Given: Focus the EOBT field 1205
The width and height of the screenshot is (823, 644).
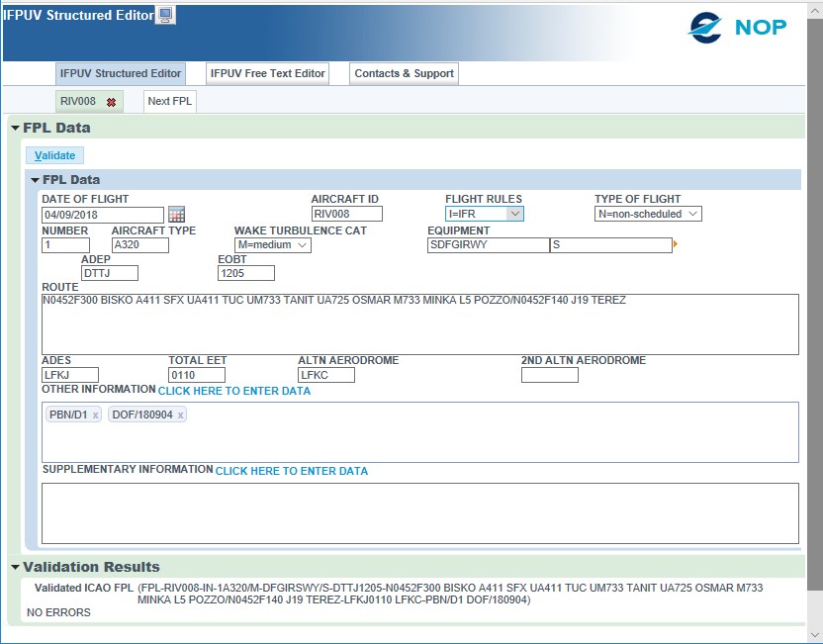Looking at the screenshot, I should click(246, 273).
